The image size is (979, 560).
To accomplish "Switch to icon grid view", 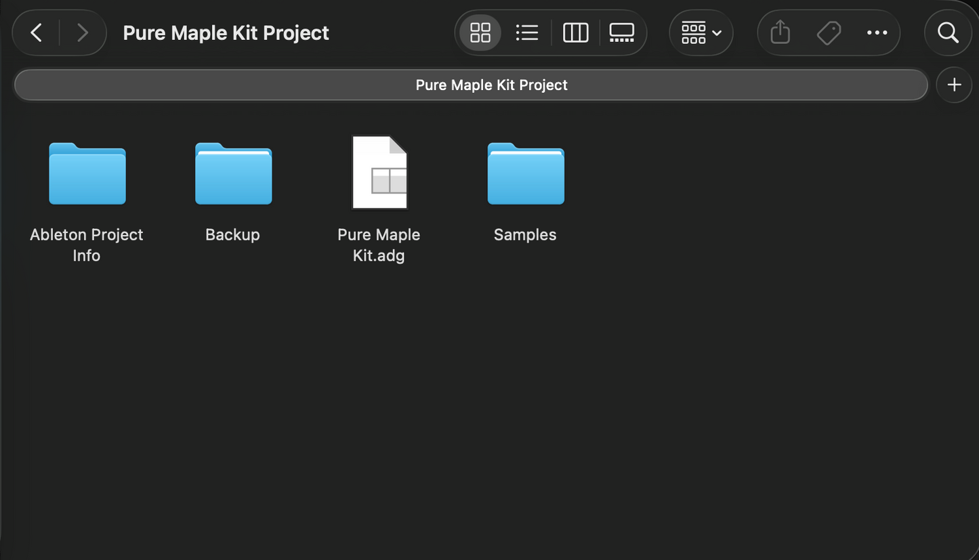I will tap(480, 33).
